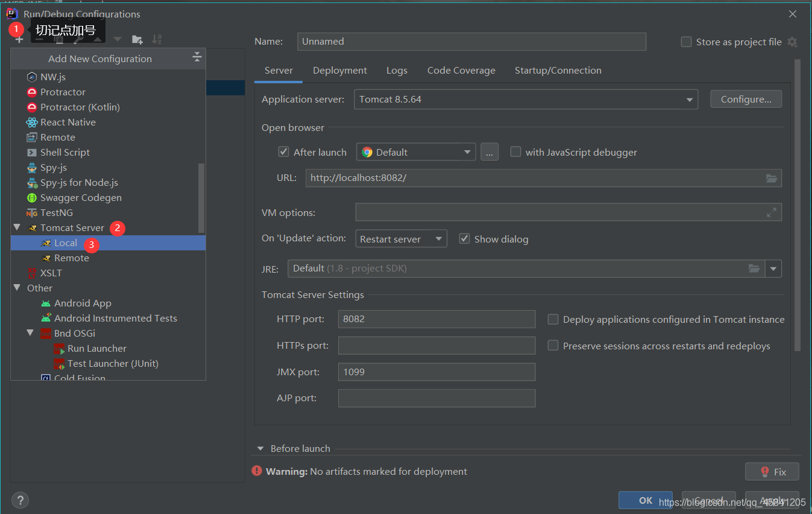
Task: Collapse the Bnd OSGi tree node
Action: pyautogui.click(x=31, y=333)
